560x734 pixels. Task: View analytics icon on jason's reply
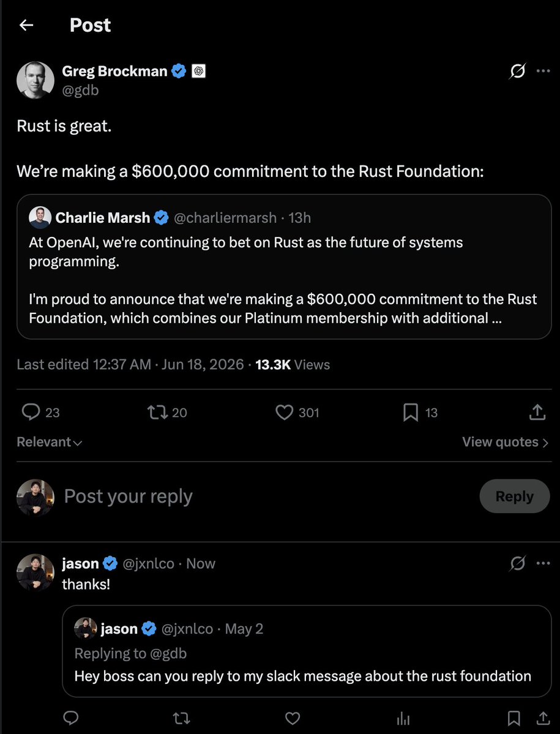click(403, 718)
